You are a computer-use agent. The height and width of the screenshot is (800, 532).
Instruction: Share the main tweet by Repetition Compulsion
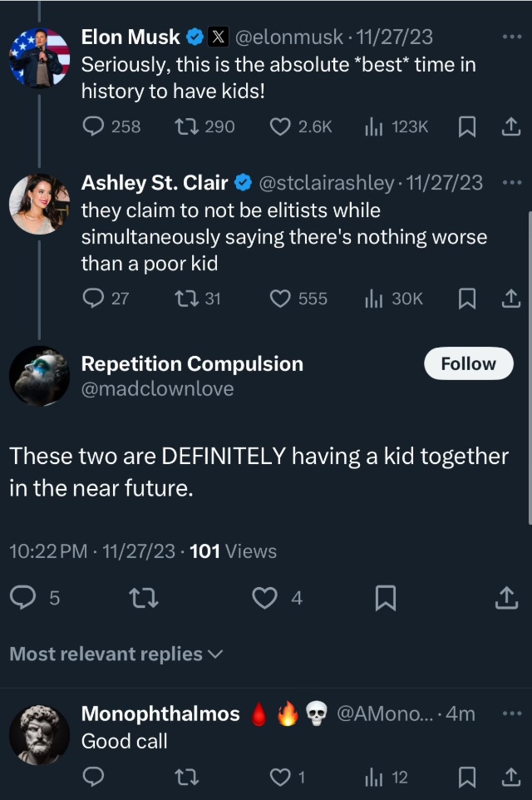[506, 597]
